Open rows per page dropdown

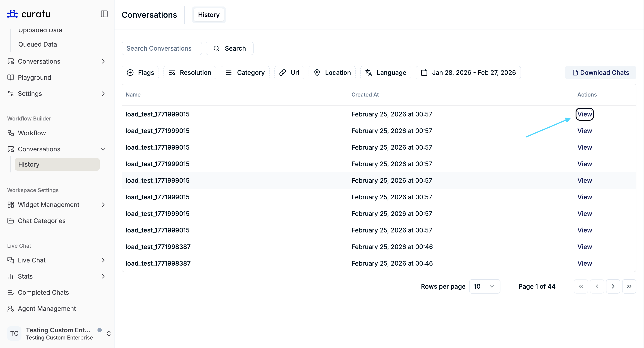[484, 286]
